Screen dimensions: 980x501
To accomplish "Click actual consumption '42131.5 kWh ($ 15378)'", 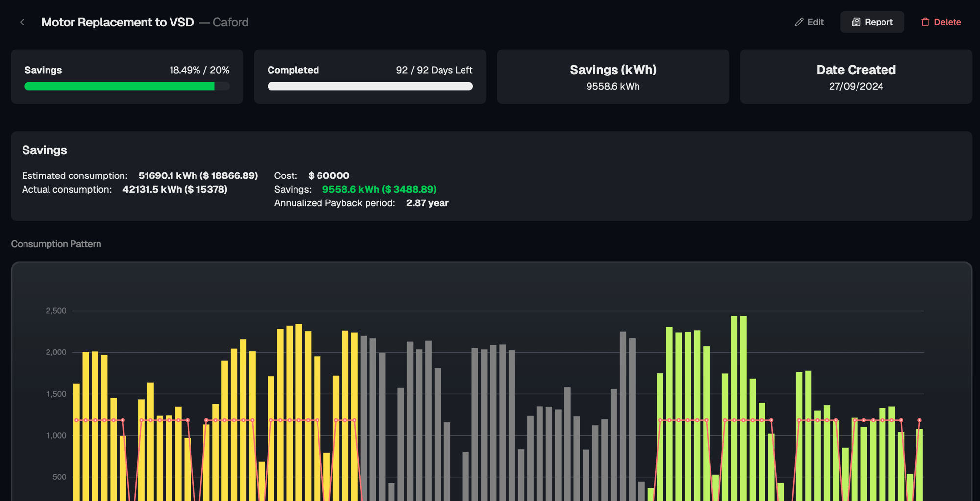I will [x=175, y=189].
